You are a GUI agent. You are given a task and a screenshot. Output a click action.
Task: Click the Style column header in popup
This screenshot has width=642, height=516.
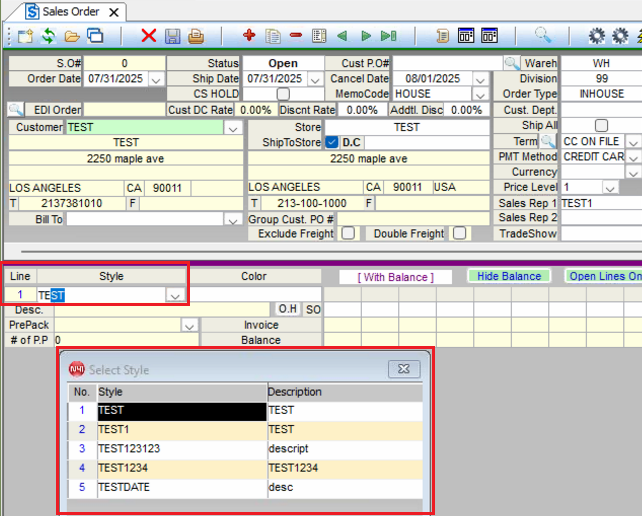[182, 392]
